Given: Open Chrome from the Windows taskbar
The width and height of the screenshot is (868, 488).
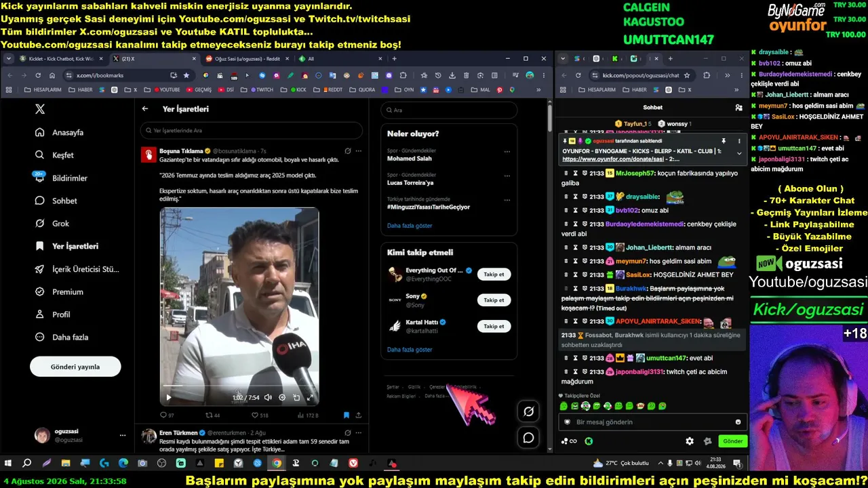Looking at the screenshot, I should click(x=277, y=464).
